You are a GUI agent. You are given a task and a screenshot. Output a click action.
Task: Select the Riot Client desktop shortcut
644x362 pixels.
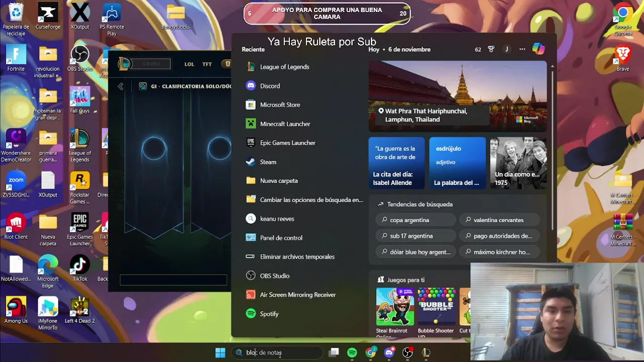pyautogui.click(x=16, y=226)
